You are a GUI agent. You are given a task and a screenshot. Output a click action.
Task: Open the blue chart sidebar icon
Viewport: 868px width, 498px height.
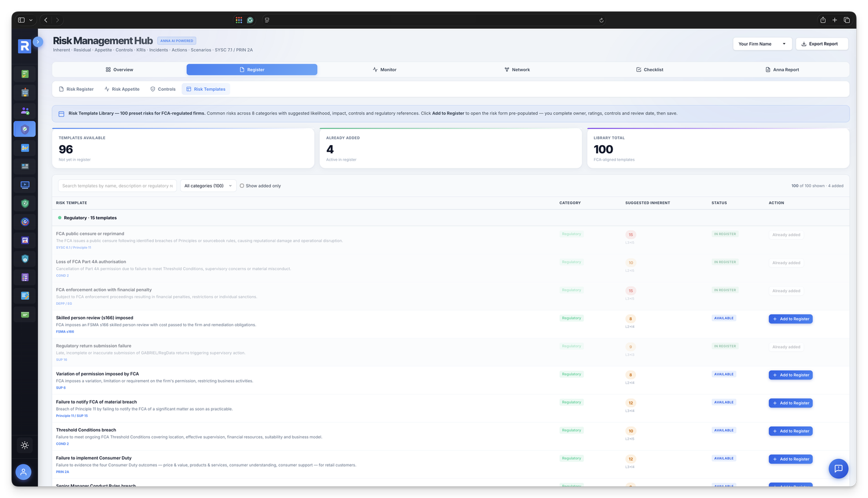(25, 148)
